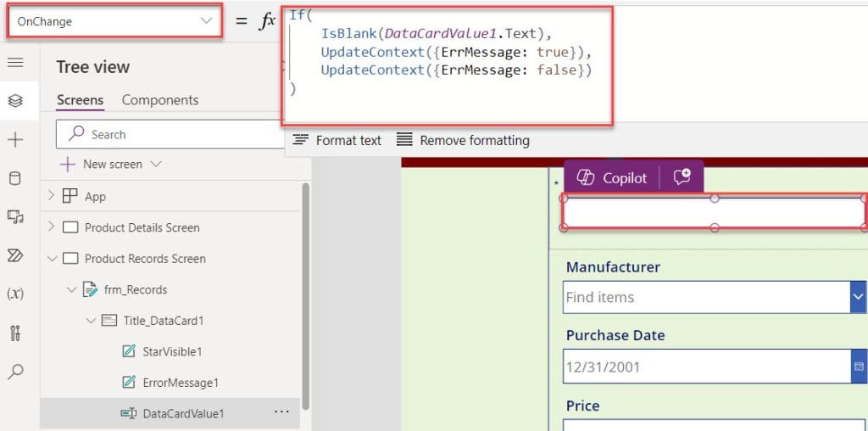Click the Copilot comment bubble icon
This screenshot has height=431, width=868.
tap(682, 177)
